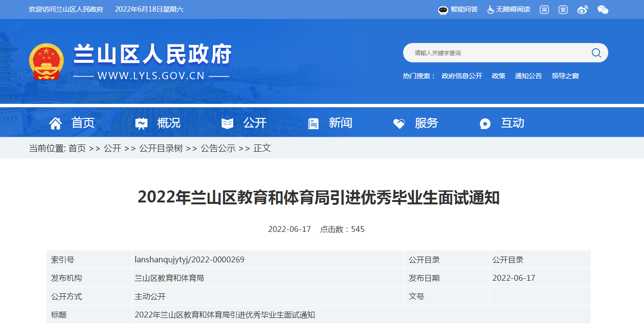644x330 pixels.
Task: Click the 新闻 newspaper icon
Action: [x=313, y=123]
